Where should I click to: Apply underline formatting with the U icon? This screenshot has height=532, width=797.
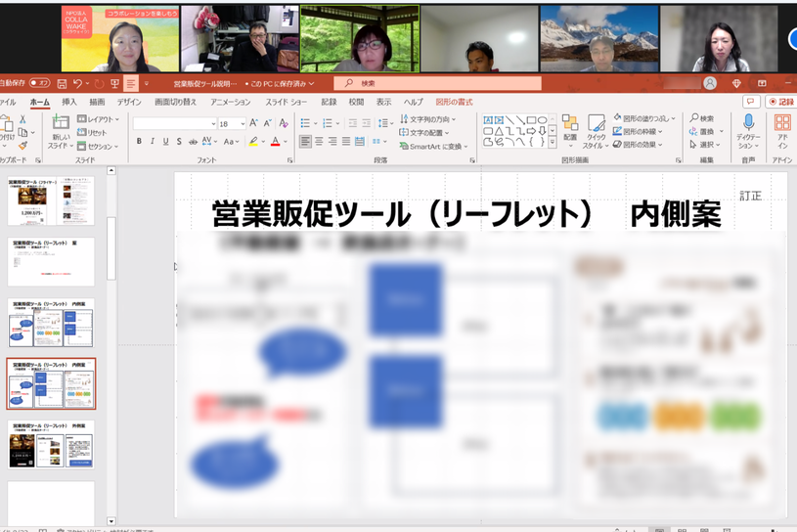(165, 142)
